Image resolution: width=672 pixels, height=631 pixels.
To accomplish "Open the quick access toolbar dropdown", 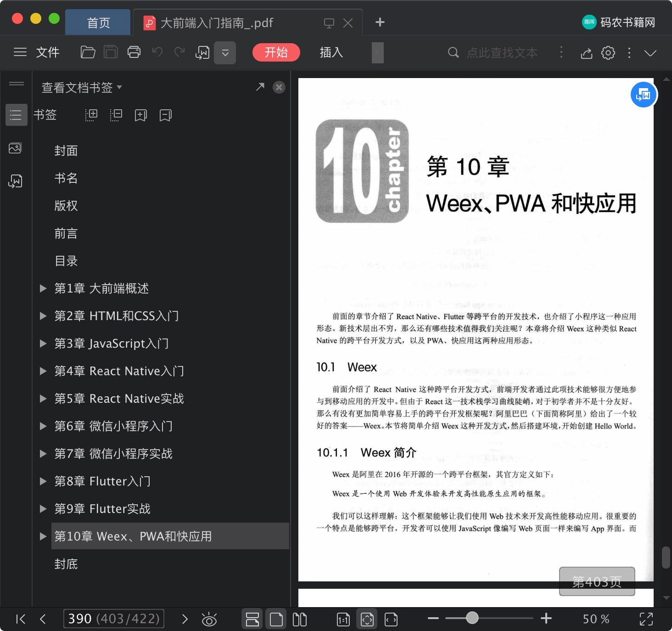I will tap(225, 53).
